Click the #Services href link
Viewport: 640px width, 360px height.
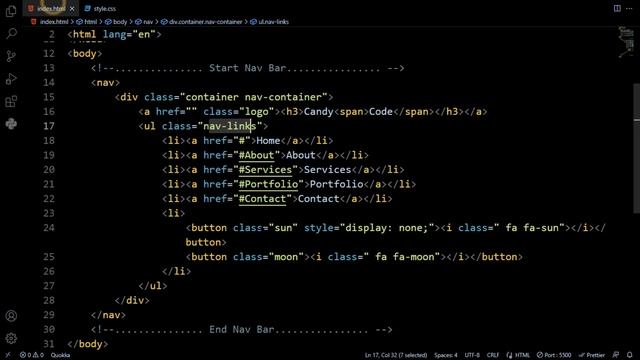point(265,169)
